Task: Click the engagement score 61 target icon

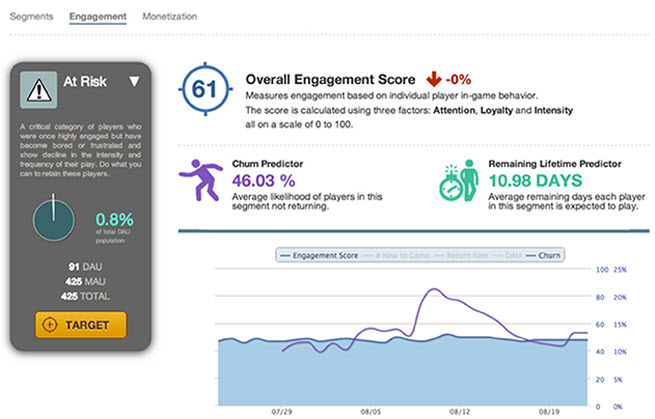Action: pos(205,89)
